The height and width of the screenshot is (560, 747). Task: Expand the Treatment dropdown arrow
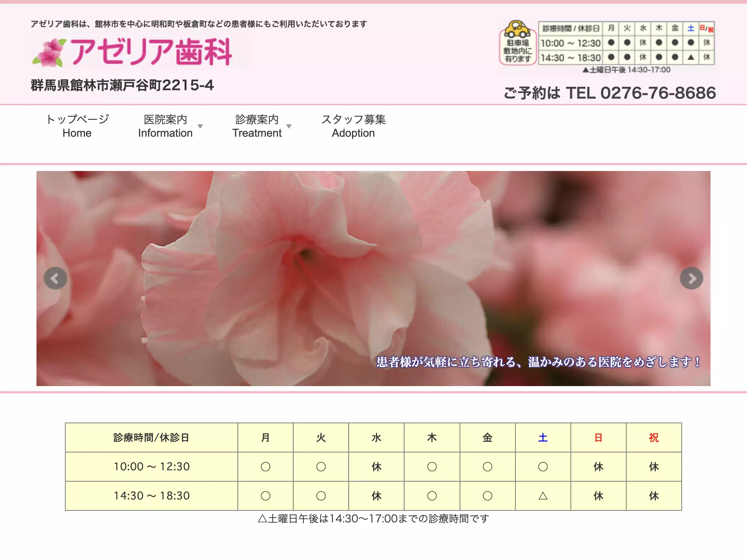click(289, 127)
